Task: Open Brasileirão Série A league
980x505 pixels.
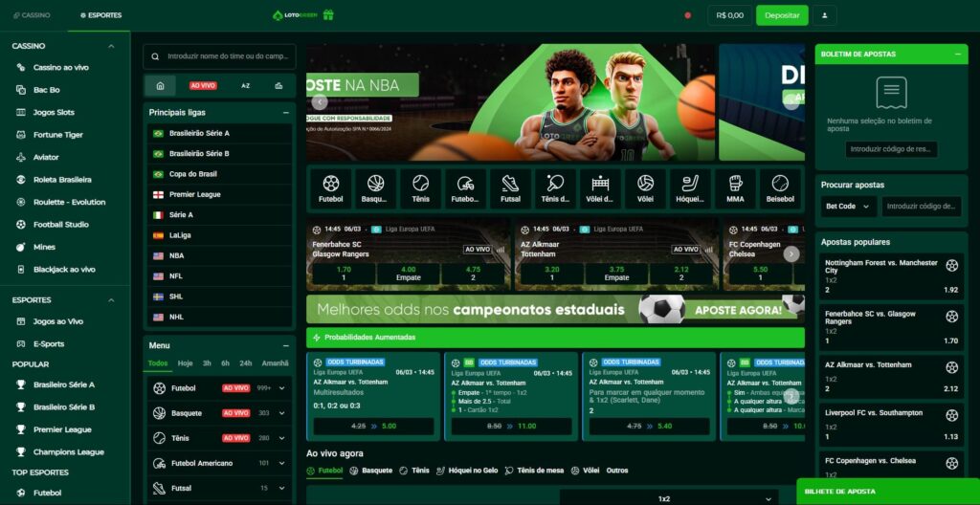Action: point(219,133)
